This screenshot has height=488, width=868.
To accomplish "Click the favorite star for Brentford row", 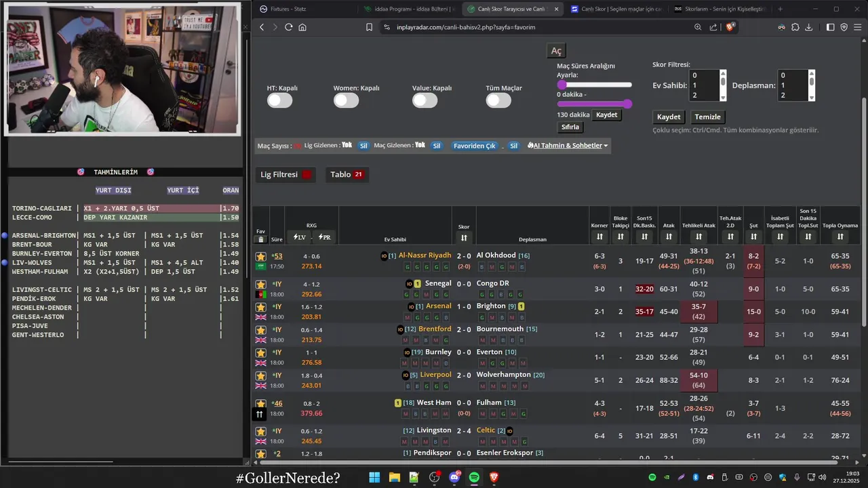I will coord(260,330).
